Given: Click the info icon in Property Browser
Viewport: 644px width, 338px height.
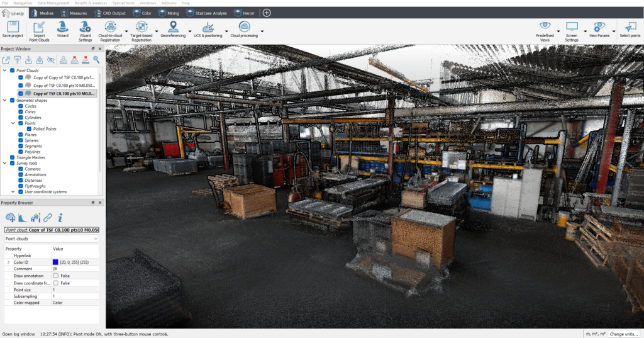Looking at the screenshot, I should click(x=60, y=218).
